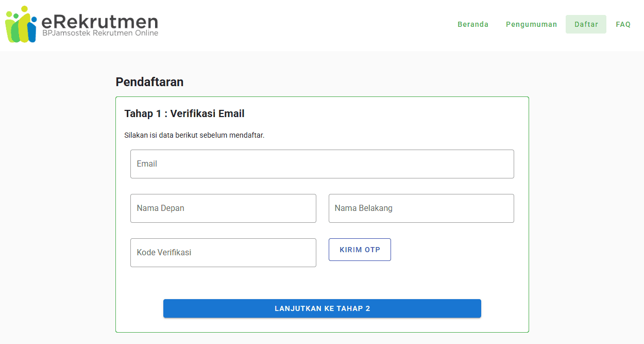Select the Daftar navigation item
Screen dimensions: 644x344
[x=586, y=24]
